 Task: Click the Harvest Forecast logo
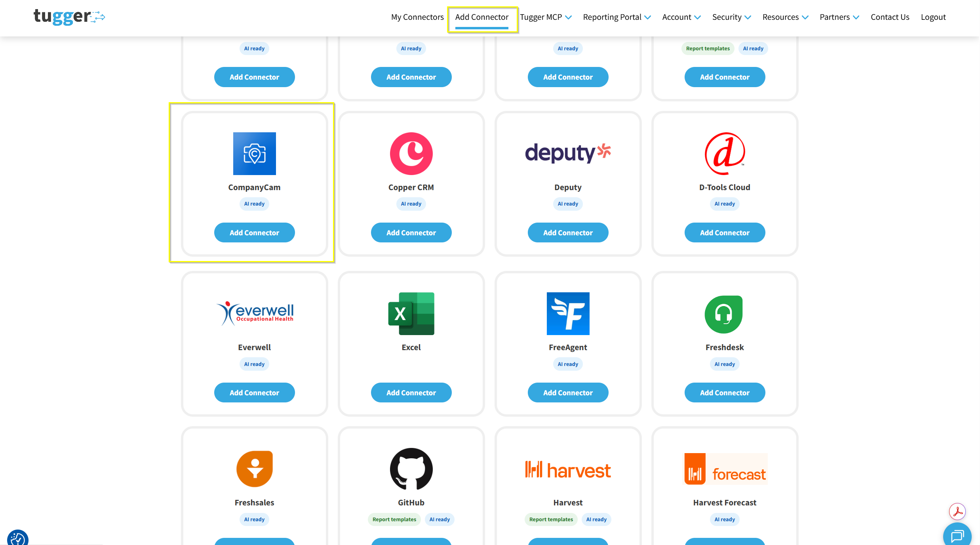point(726,469)
